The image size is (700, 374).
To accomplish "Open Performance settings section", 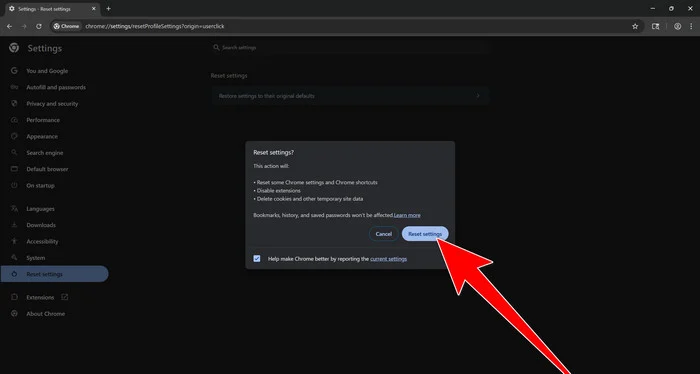I will pos(43,120).
